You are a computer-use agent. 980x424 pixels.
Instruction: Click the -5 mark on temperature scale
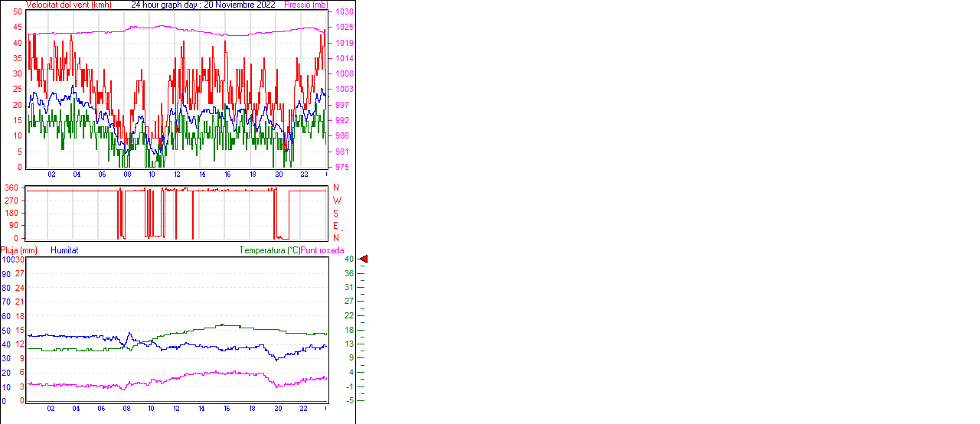click(349, 400)
